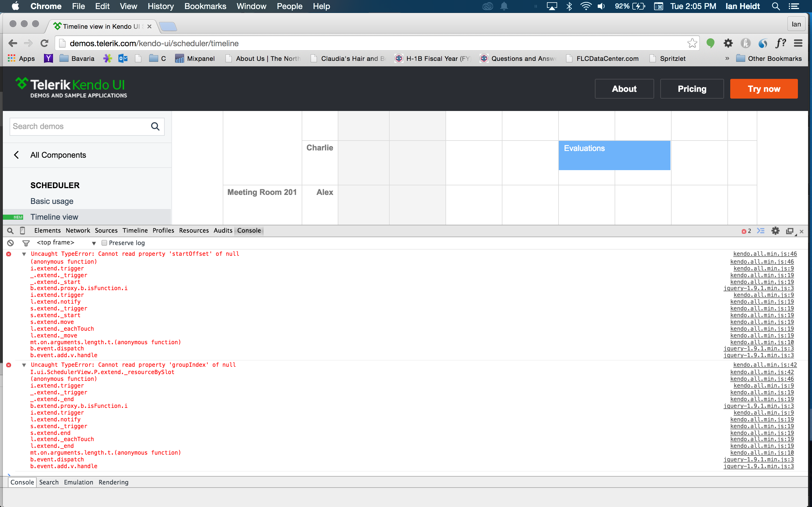Collapse the 'groupIndex' TypeError stack trace
The width and height of the screenshot is (812, 507).
click(24, 365)
